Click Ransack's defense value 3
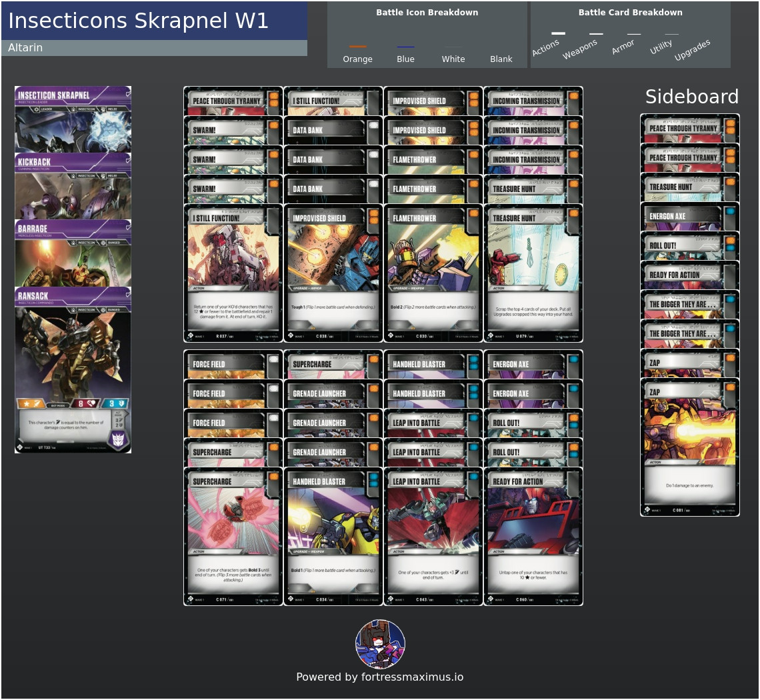This screenshot has height=700, width=760. (x=116, y=403)
